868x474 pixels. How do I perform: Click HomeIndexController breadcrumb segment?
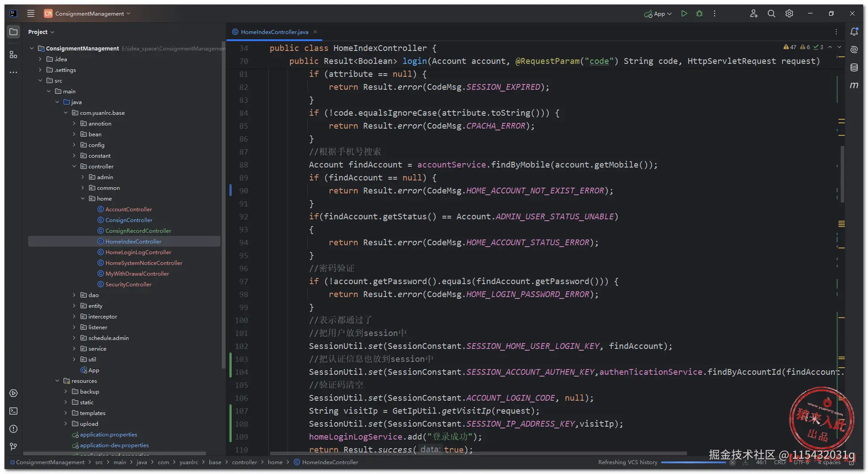coord(330,462)
